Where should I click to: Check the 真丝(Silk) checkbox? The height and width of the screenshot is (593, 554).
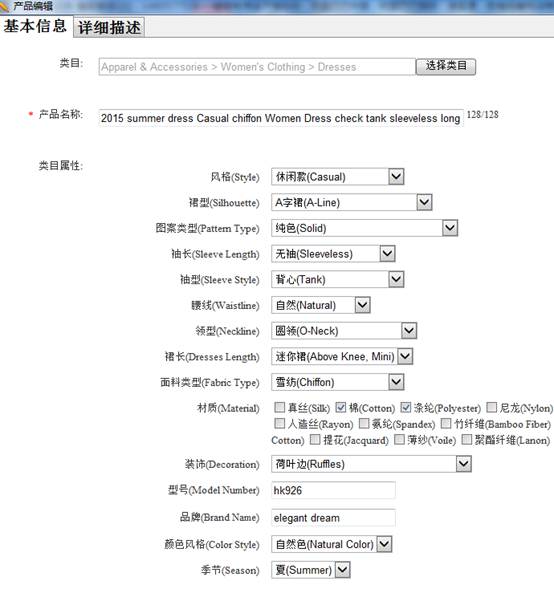(279, 407)
